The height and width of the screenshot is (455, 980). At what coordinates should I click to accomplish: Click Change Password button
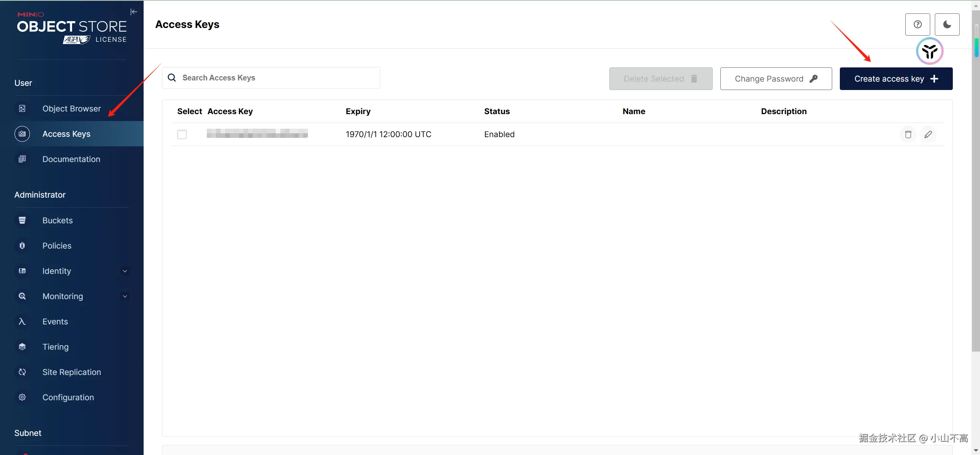[x=776, y=79]
